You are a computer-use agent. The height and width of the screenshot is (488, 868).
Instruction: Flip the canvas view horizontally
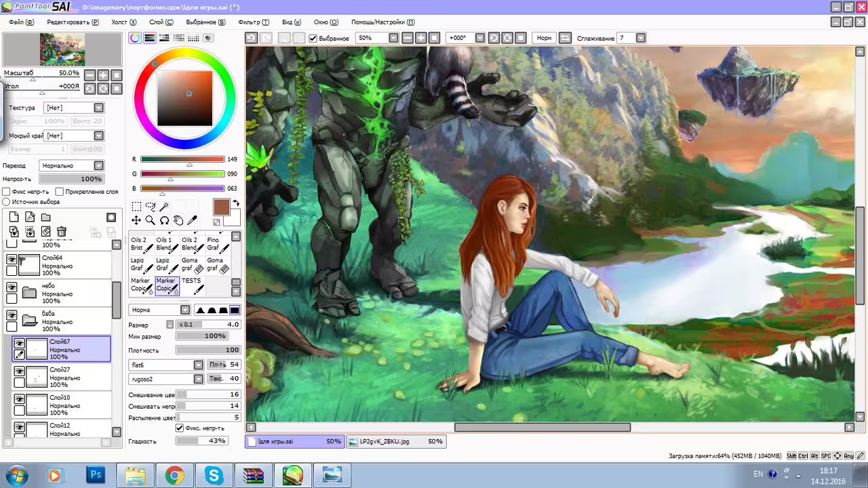566,38
